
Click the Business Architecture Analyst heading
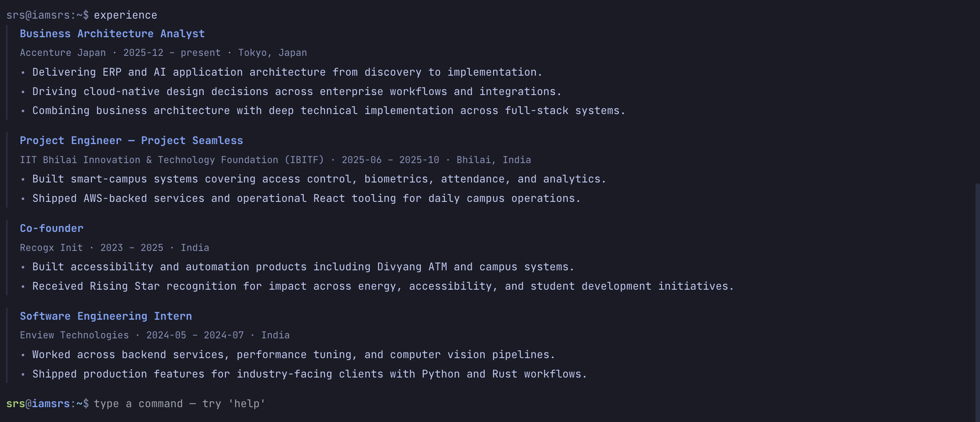pyautogui.click(x=112, y=34)
